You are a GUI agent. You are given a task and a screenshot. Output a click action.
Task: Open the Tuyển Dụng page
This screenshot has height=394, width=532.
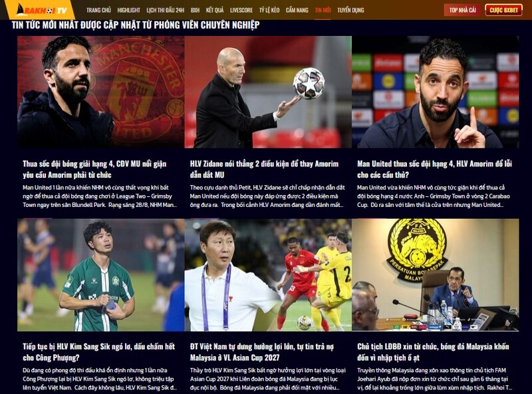350,10
